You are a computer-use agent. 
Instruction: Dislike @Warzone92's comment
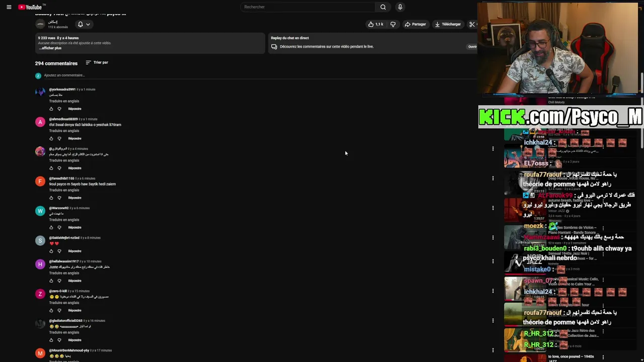(x=59, y=227)
